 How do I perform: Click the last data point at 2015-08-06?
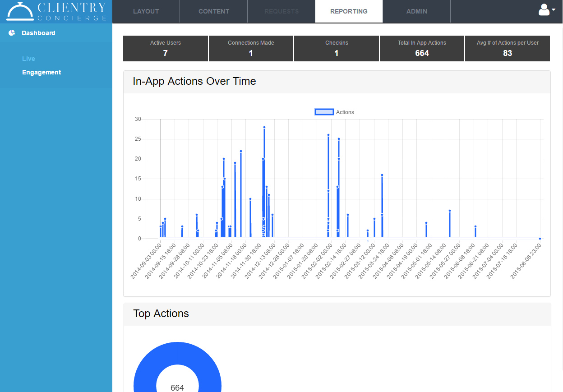pos(540,239)
